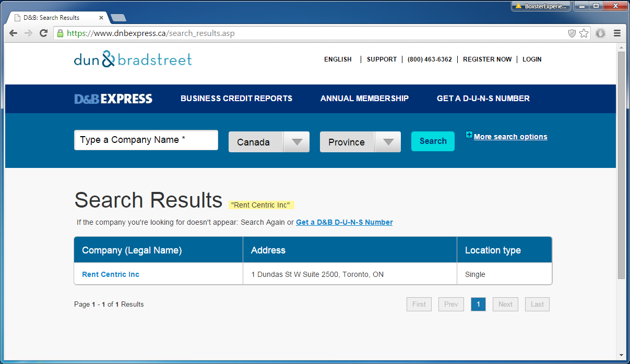Open Get a D-U-N-S Number menu item
630x364 pixels.
click(483, 99)
